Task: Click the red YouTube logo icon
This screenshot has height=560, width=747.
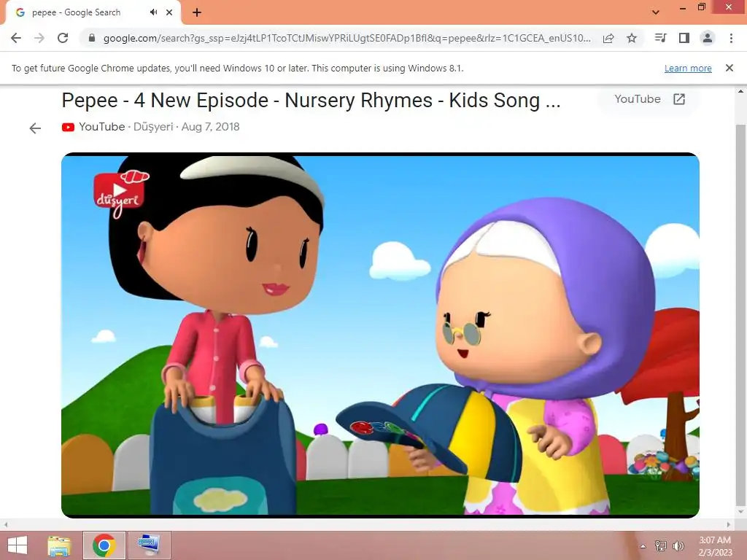Action: coord(68,127)
